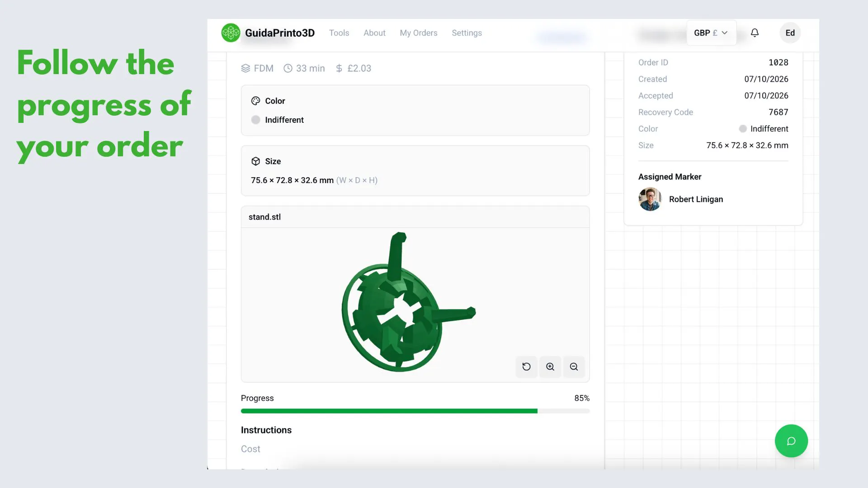This screenshot has height=488, width=868.
Task: Click the Indifferent color swatch in Color card
Action: tap(256, 120)
